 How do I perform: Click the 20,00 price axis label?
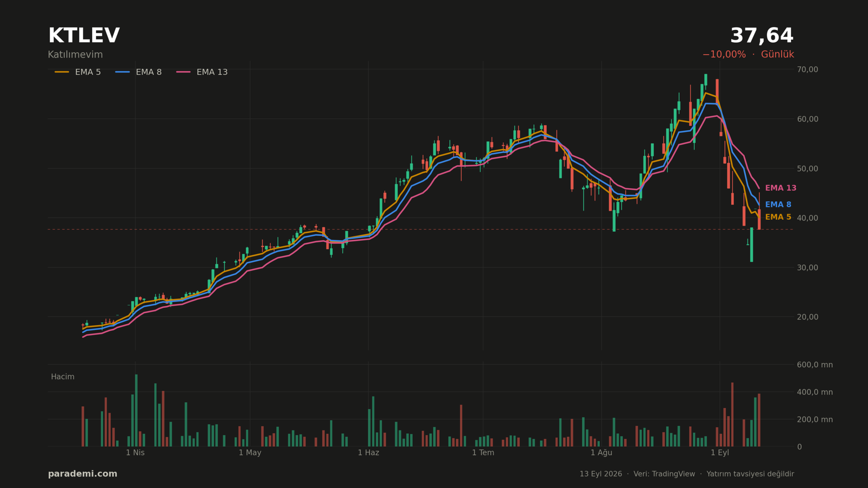click(807, 317)
